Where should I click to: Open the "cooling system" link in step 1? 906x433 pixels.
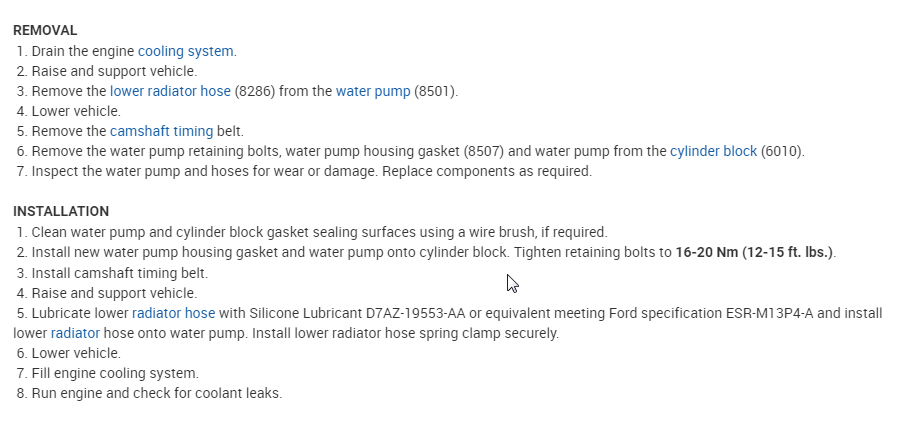click(x=185, y=51)
